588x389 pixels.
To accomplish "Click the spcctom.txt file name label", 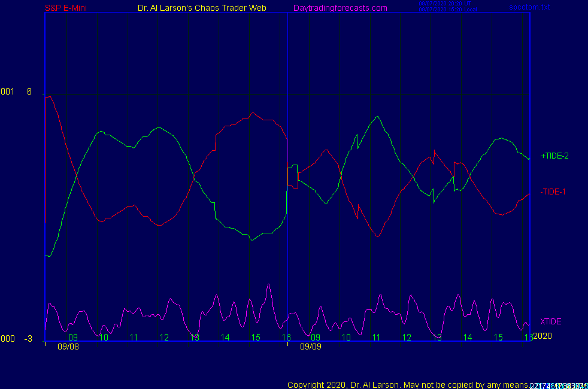I will pos(529,8).
